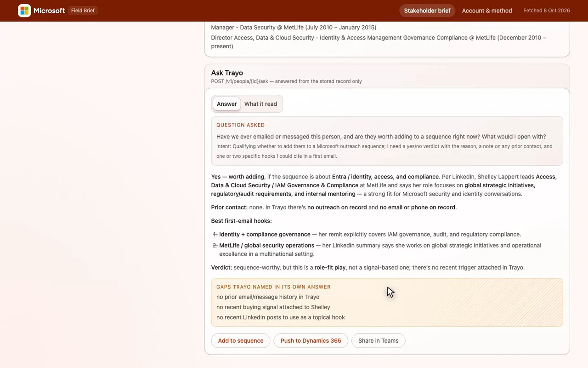The image size is (588, 368).
Task: Click the Microsoft logo icon
Action: [24, 11]
